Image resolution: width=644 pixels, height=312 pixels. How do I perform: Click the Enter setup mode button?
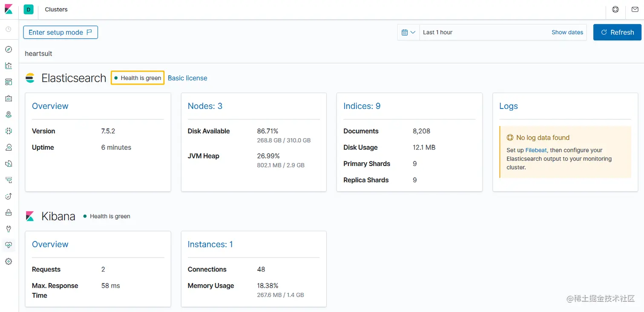60,32
